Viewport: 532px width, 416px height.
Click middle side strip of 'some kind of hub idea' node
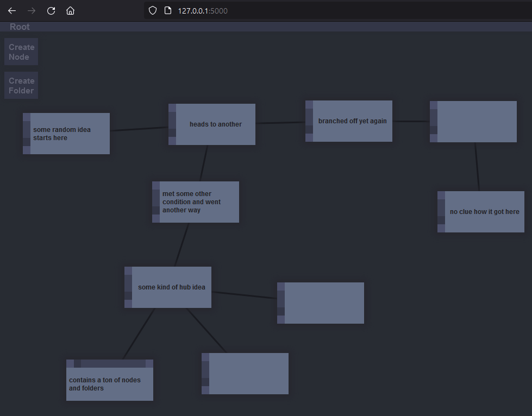pos(128,283)
